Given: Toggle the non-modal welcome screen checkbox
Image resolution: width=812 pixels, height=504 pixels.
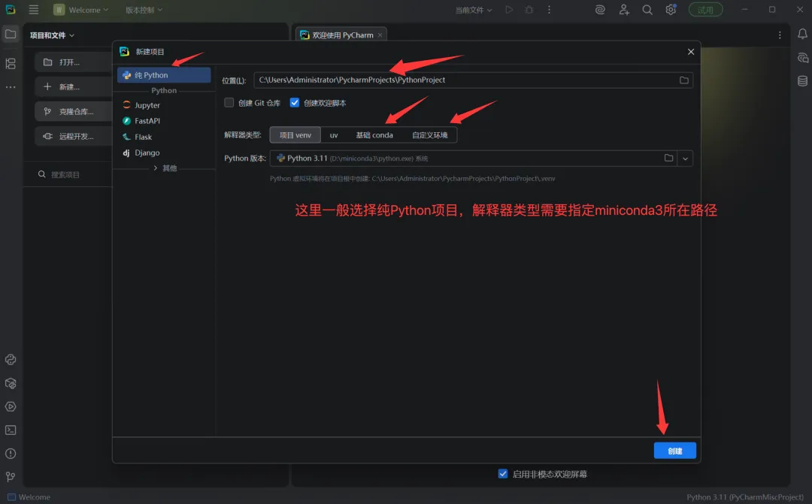Looking at the screenshot, I should tap(503, 473).
